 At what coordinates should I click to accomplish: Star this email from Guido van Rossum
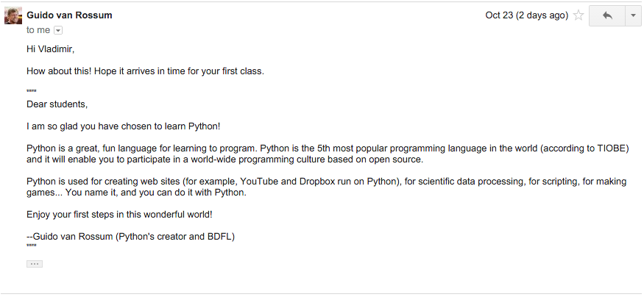578,15
